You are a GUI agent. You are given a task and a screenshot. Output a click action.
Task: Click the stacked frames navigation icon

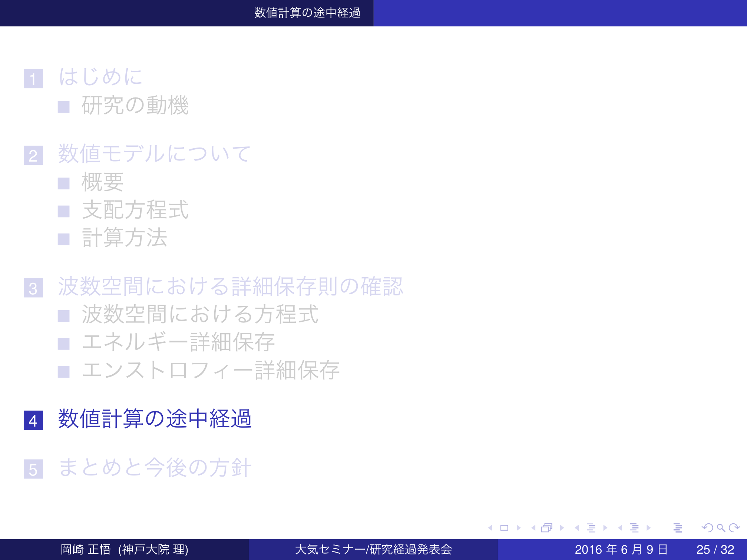coord(547,528)
